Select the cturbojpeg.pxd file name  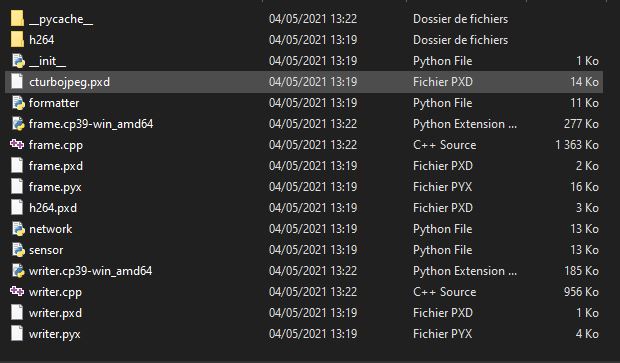coord(69,82)
